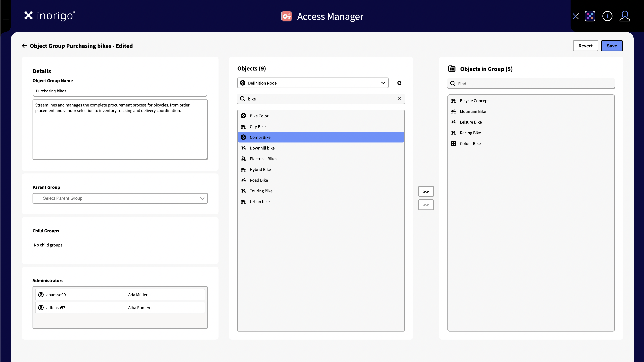The image size is (644, 362).
Task: Select administrator Ada Müller row
Action: [120, 295]
